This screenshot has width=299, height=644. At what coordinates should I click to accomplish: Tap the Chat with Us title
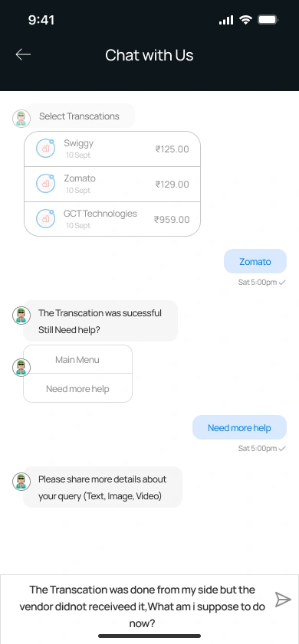click(x=149, y=55)
